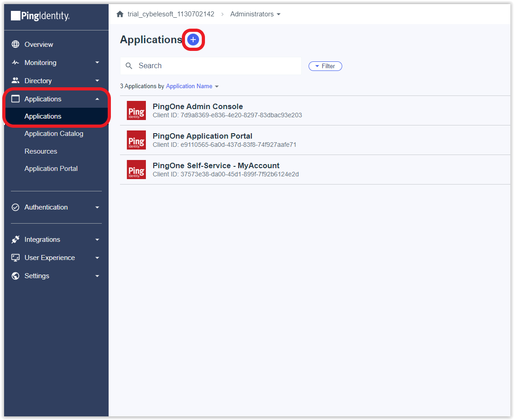The height and width of the screenshot is (420, 514).
Task: Open Resources in sidebar
Action: pyautogui.click(x=40, y=151)
